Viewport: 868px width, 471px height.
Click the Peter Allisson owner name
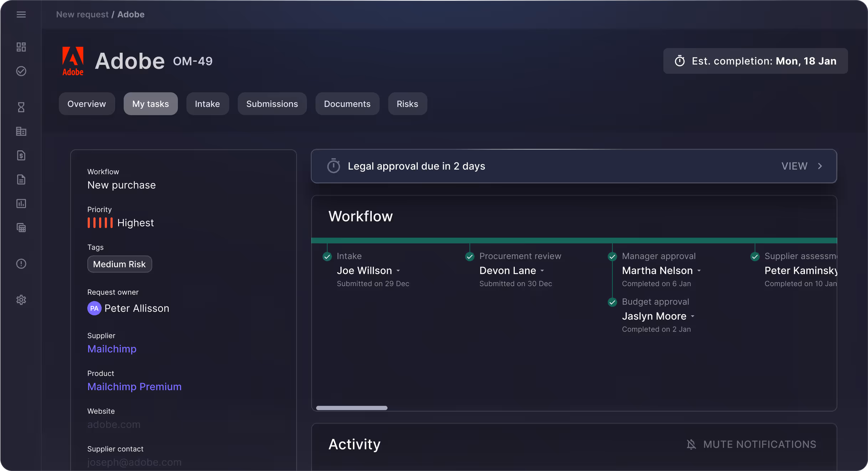pos(137,308)
